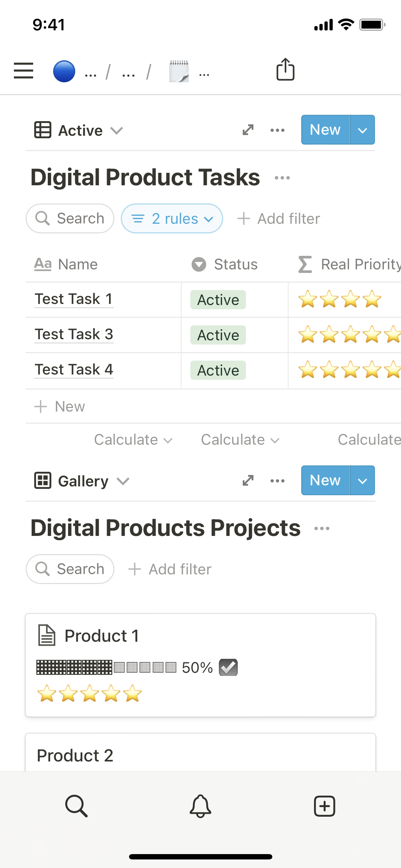Open Calculate menu under Status column
This screenshot has width=401, height=868.
[x=240, y=440]
